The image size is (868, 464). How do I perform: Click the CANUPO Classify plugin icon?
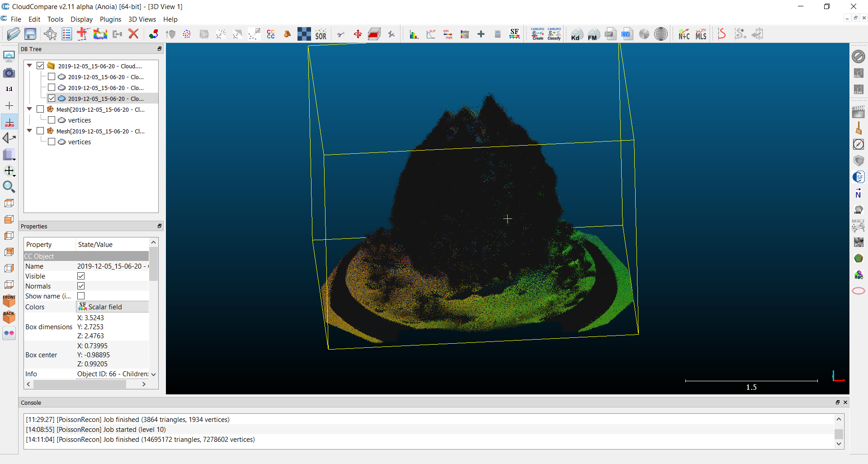coord(554,34)
